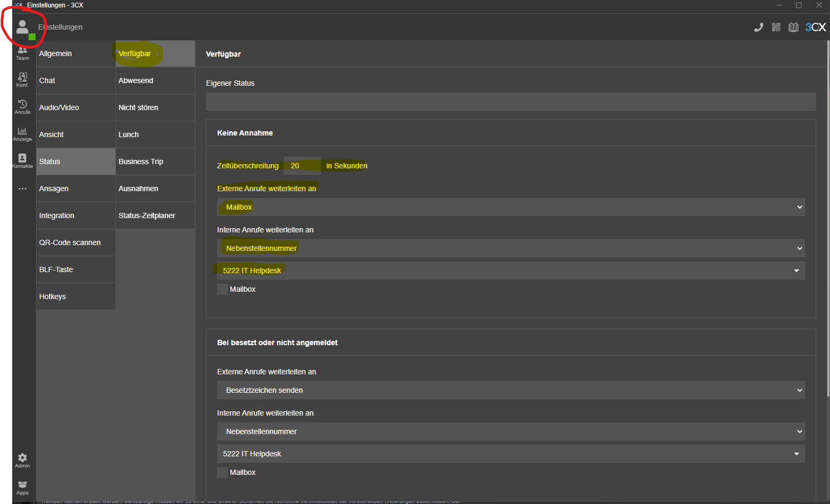Image resolution: width=830 pixels, height=504 pixels.
Task: Open the Anrufe call history icon
Action: coord(22,107)
